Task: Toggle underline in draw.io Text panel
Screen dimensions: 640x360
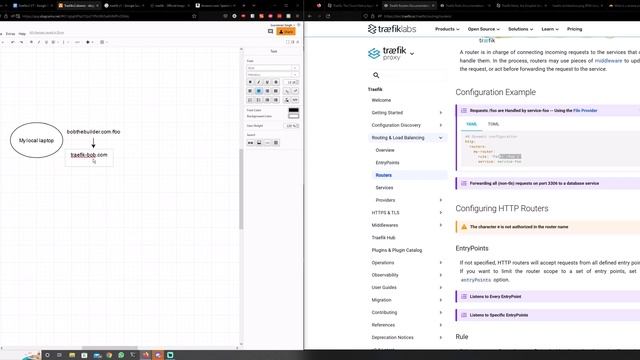Action: (267, 82)
